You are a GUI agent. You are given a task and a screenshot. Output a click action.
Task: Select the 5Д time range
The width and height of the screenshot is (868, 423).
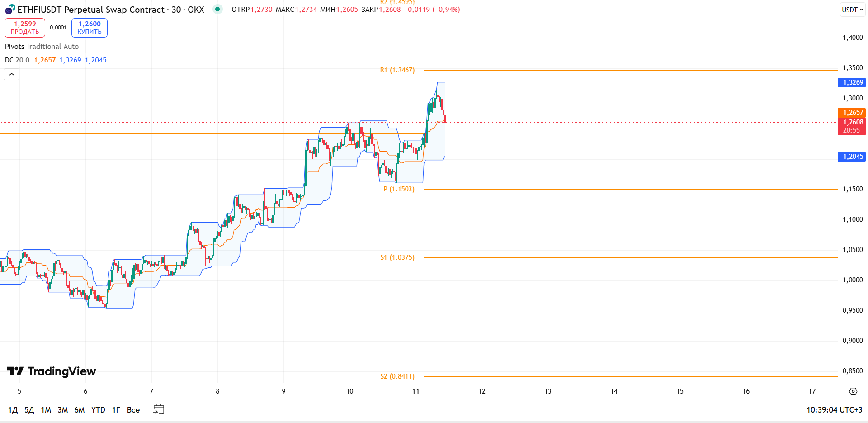tap(29, 410)
